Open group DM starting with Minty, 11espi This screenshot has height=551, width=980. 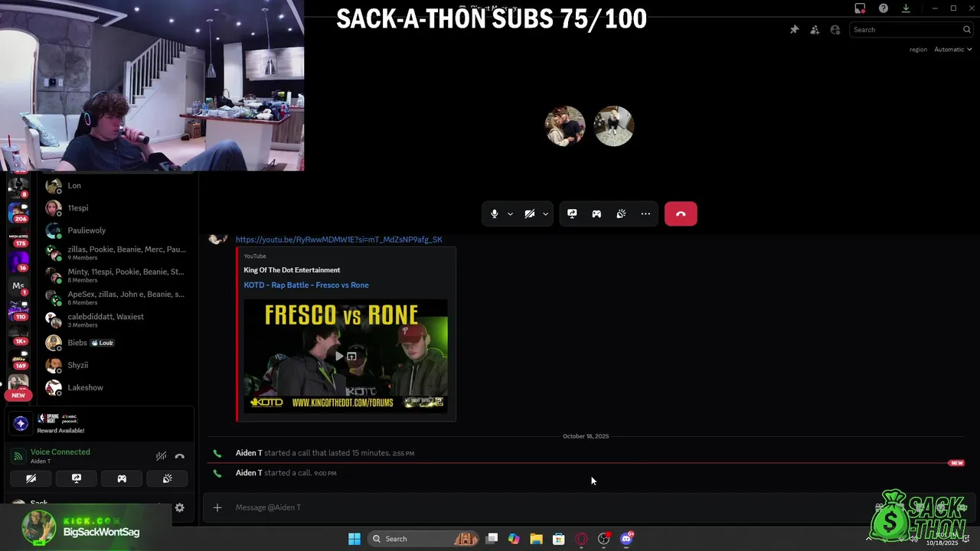click(119, 275)
